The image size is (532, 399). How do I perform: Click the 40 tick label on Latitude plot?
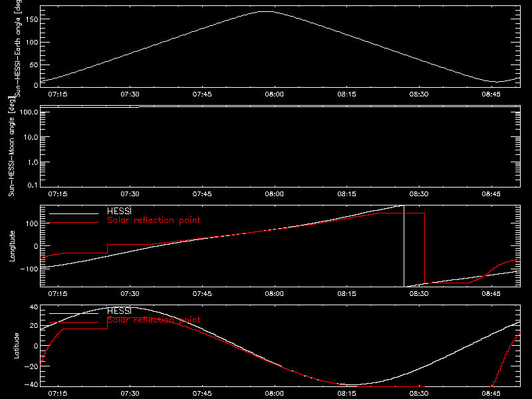click(34, 307)
